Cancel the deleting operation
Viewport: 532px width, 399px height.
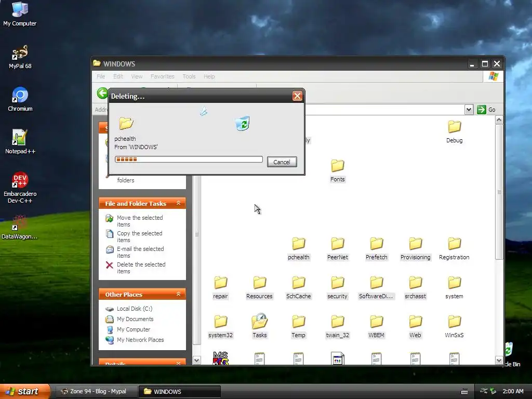pyautogui.click(x=282, y=162)
